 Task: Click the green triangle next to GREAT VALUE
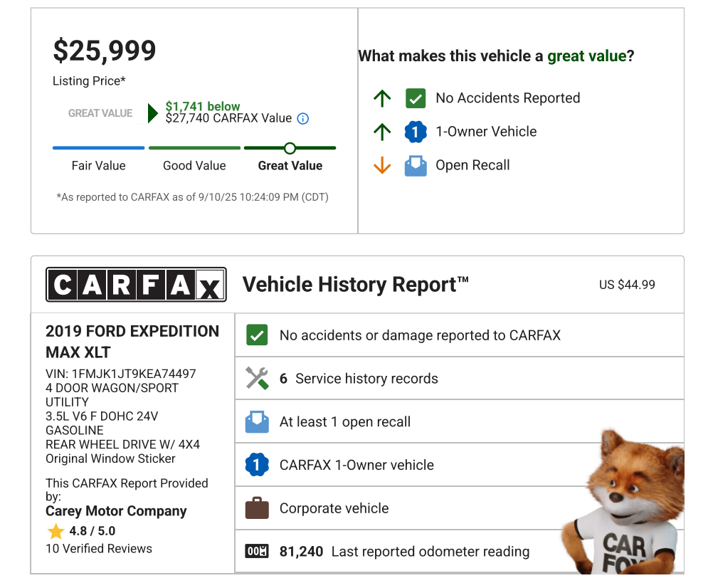click(x=152, y=113)
